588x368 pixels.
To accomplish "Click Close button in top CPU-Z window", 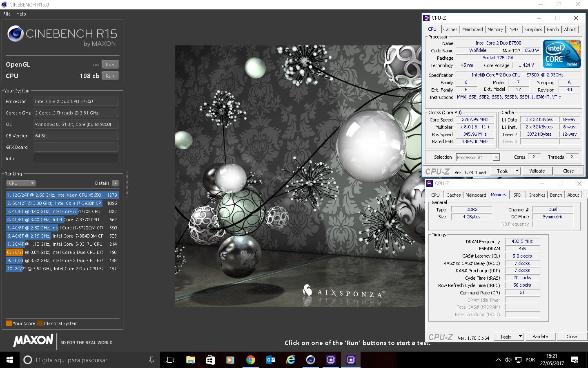I will pos(568,171).
